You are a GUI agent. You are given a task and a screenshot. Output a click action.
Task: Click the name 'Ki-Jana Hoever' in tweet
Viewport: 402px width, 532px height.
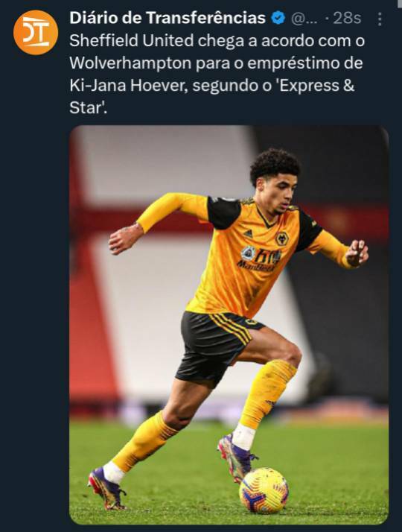coord(129,86)
